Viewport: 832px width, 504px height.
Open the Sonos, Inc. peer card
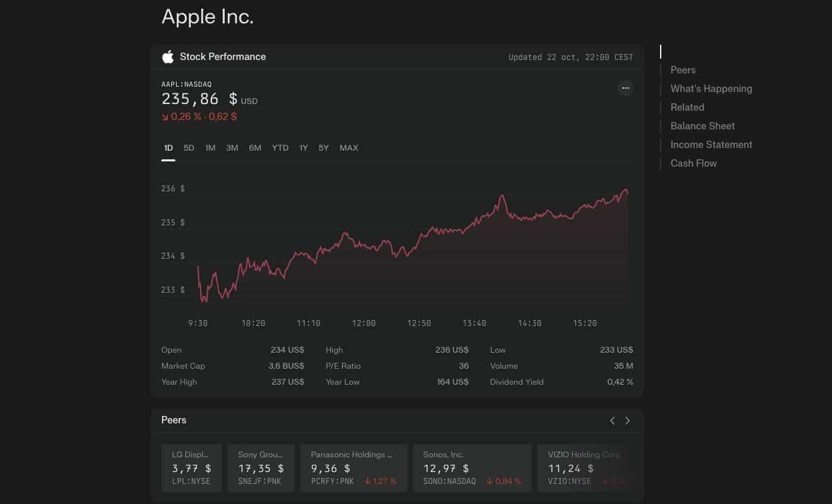tap(472, 467)
